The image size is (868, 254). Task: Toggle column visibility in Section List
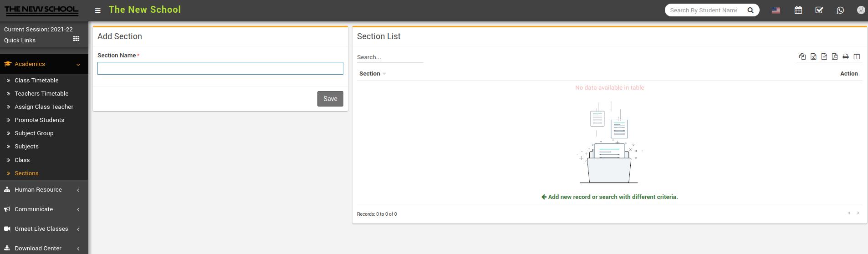tap(856, 56)
